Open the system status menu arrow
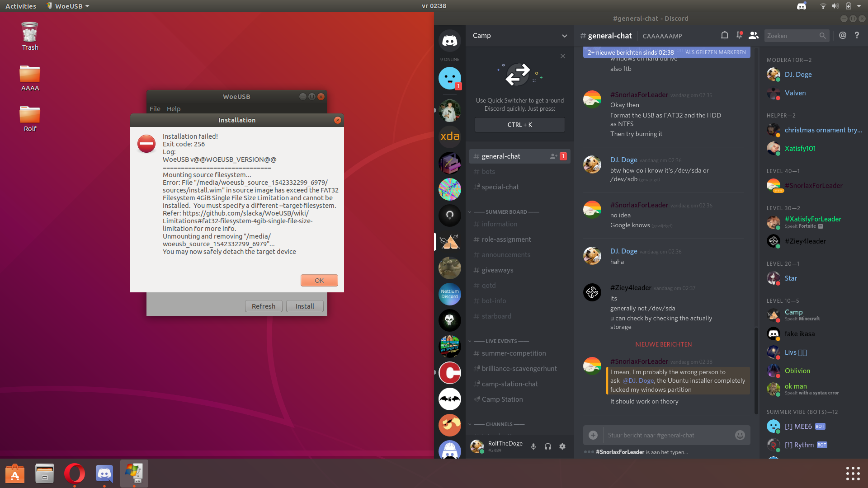Viewport: 868px width, 488px height. point(859,6)
